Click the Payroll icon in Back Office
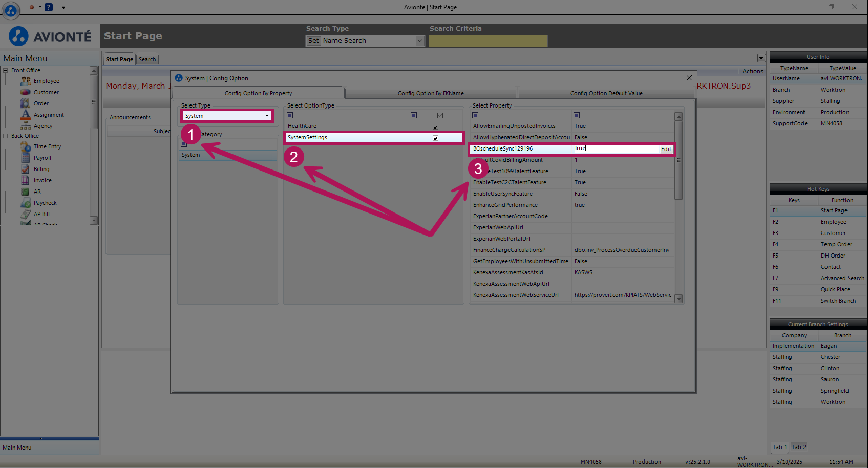This screenshot has height=468, width=868. (x=26, y=158)
